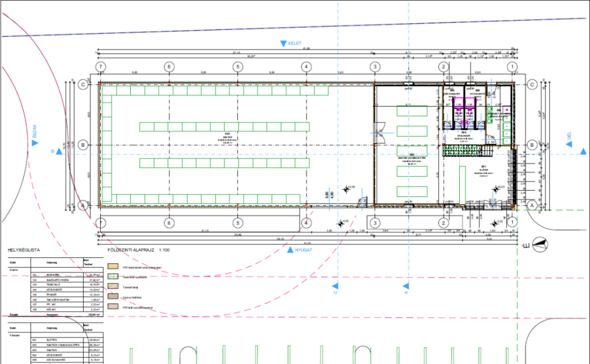Image resolution: width=590 pixels, height=364 pixels.
Task: Click the green Vasbeton szerkezet legend swatch
Action: (x=114, y=276)
